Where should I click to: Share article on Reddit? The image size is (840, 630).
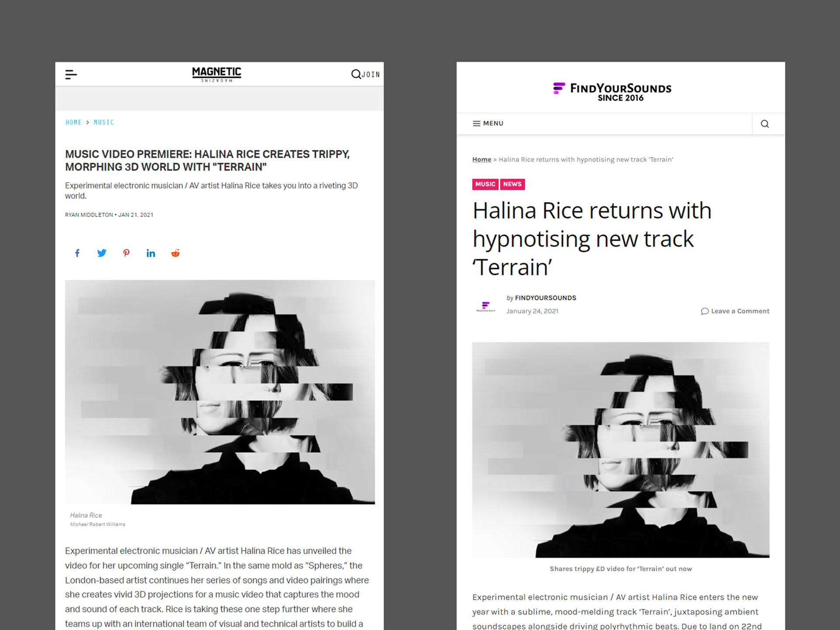tap(175, 253)
